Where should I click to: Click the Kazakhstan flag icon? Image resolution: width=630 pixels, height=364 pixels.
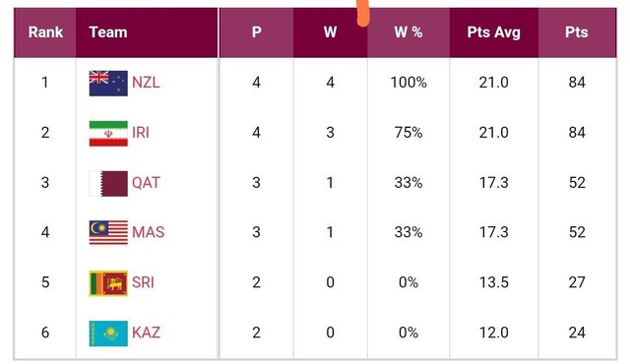pyautogui.click(x=108, y=334)
